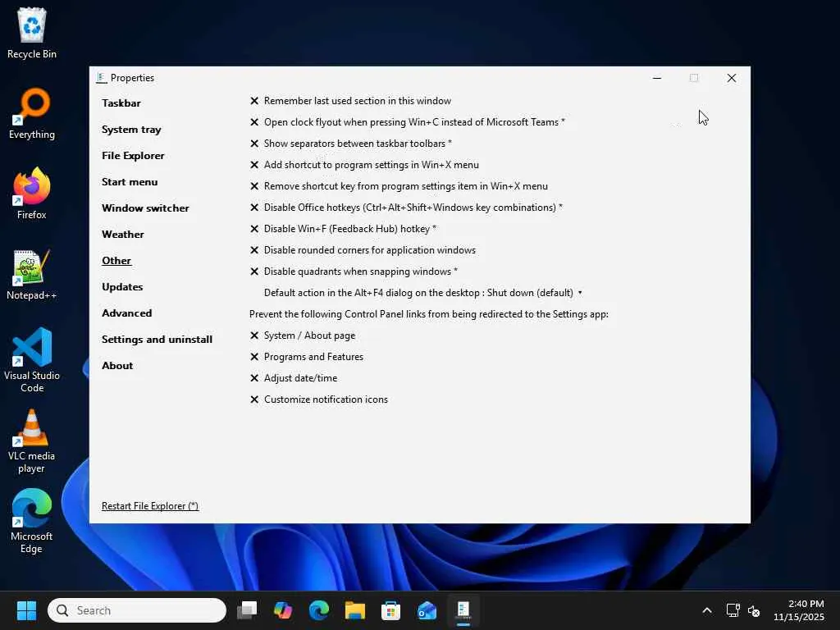Select the Properties app taskbar icon
Screen dimensions: 840x630
(463, 610)
